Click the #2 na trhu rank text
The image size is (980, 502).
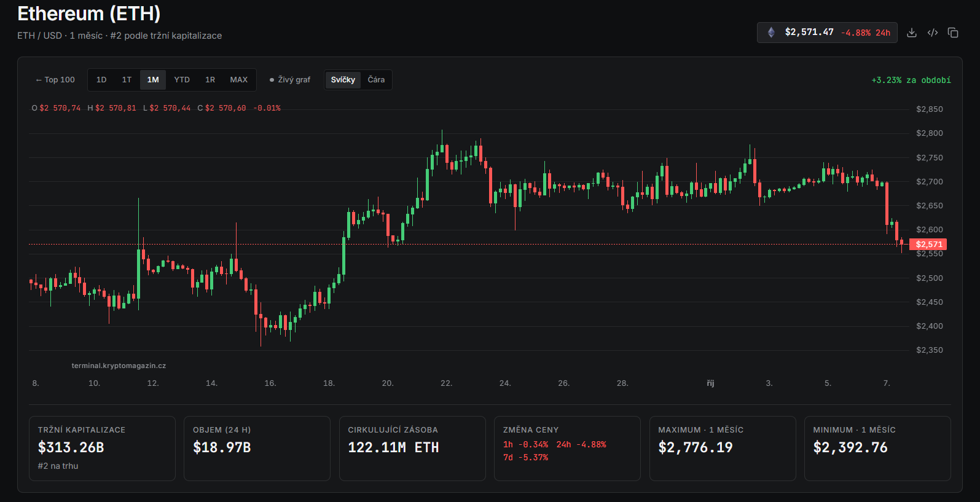58,466
